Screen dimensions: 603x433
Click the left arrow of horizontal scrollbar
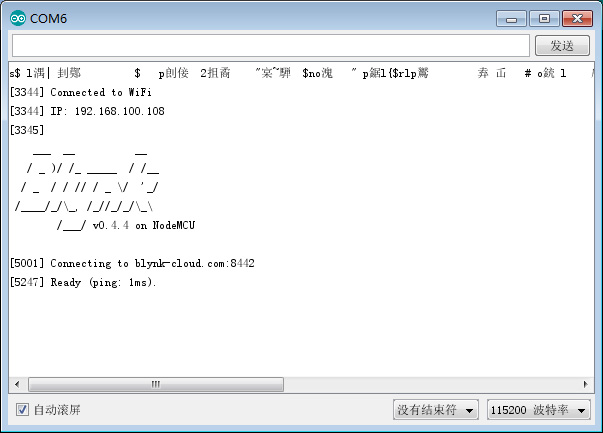17,384
